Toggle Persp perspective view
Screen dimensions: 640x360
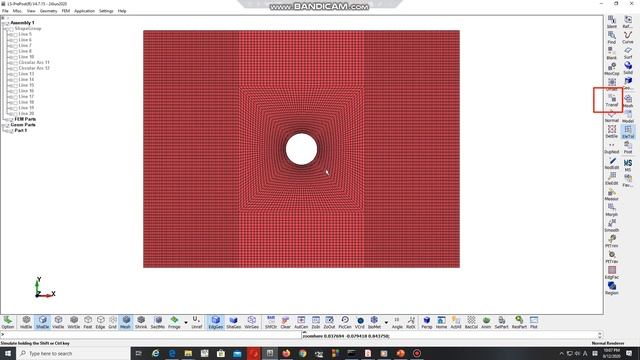click(x=427, y=322)
